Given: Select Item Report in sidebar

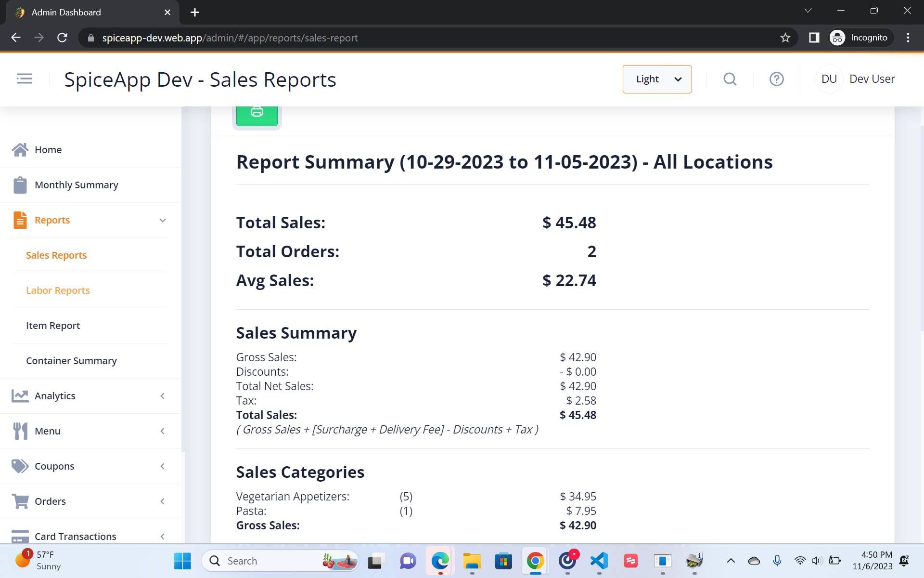Looking at the screenshot, I should 53,326.
